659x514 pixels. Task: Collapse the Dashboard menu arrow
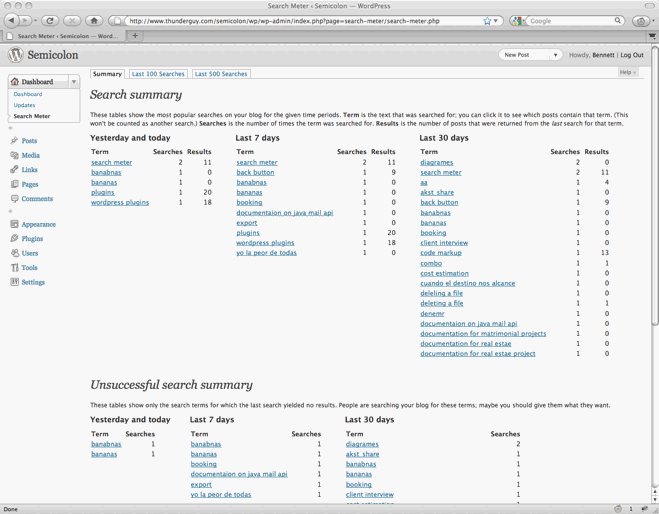pos(74,82)
